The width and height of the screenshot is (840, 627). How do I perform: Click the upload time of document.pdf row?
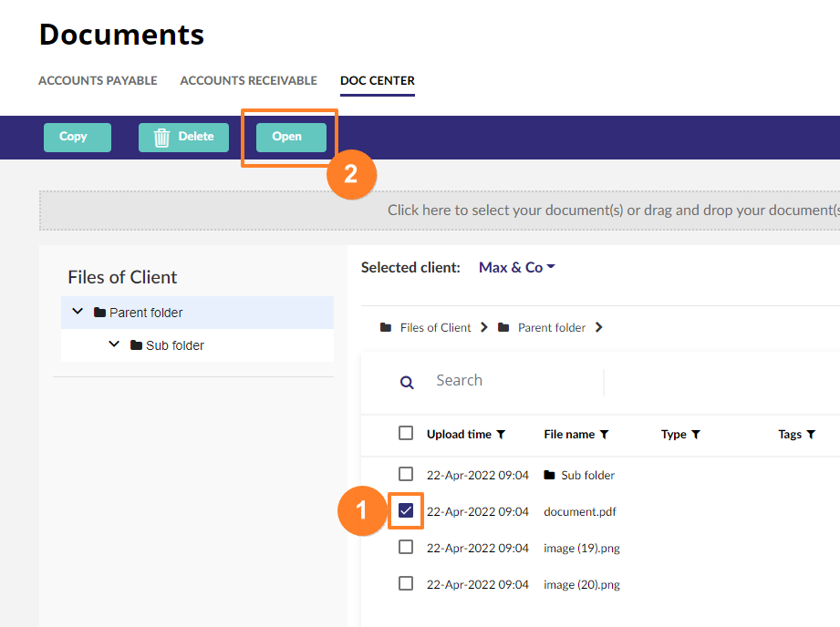click(x=478, y=512)
